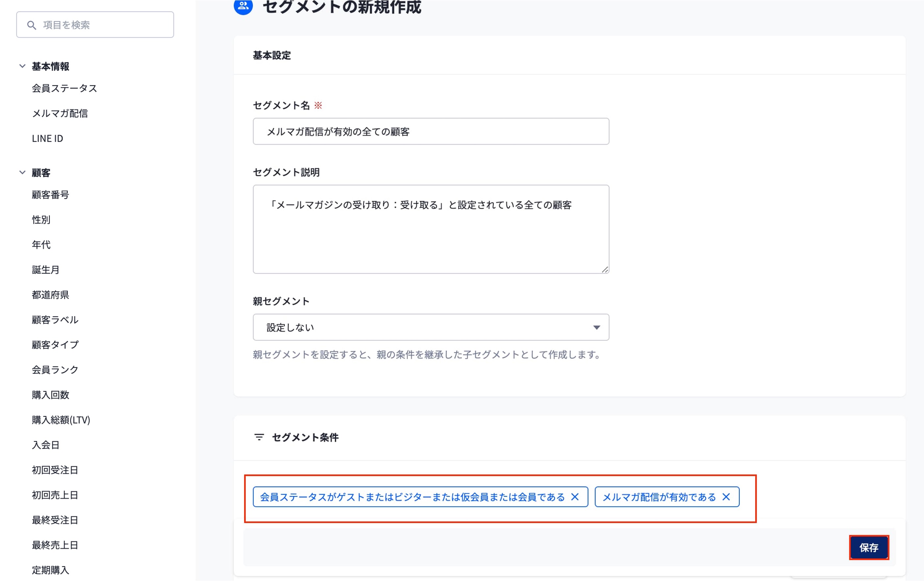Click the blue segment people icon
This screenshot has height=588, width=924.
point(243,6)
